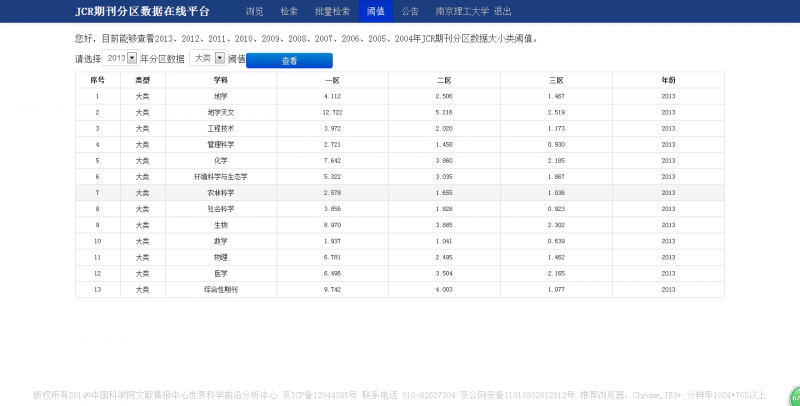This screenshot has height=406, width=800.
Task: Click the 三区 value 0.930
Action: (556, 144)
